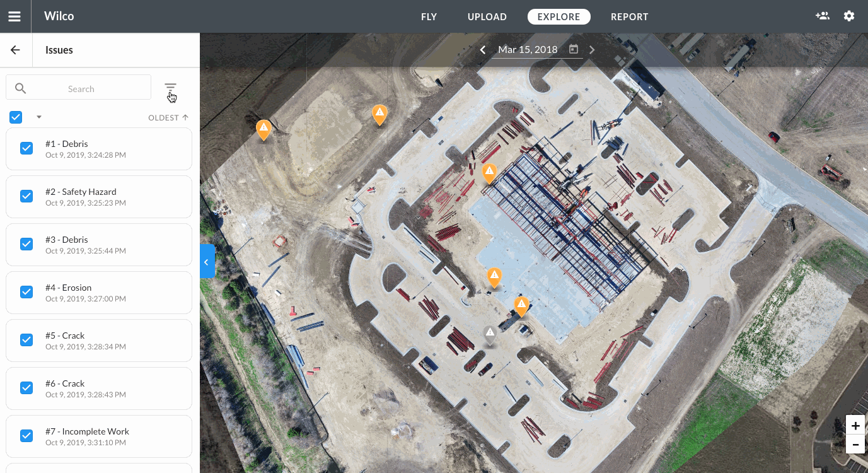Click the search magnifier icon
Viewport: 868px width, 473px height.
click(x=20, y=88)
